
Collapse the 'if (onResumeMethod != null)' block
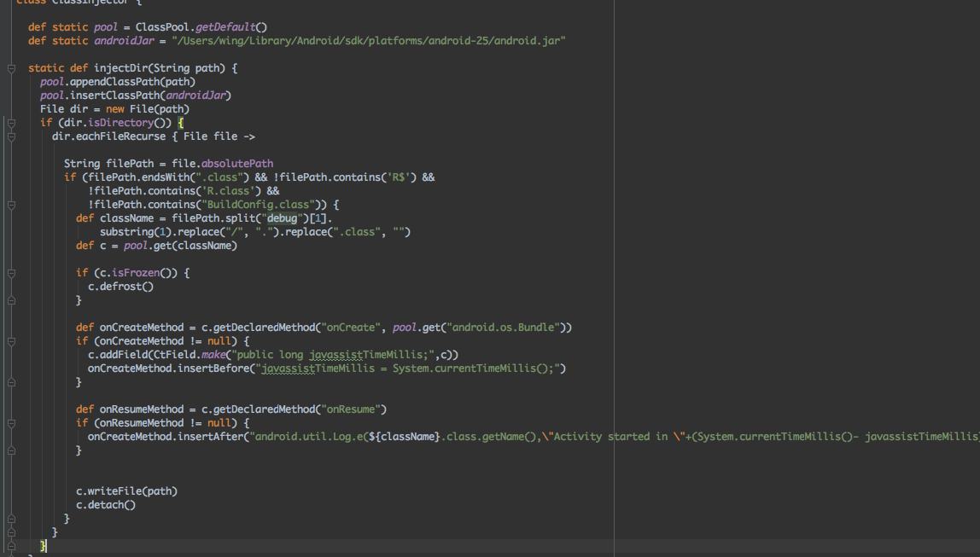click(11, 423)
